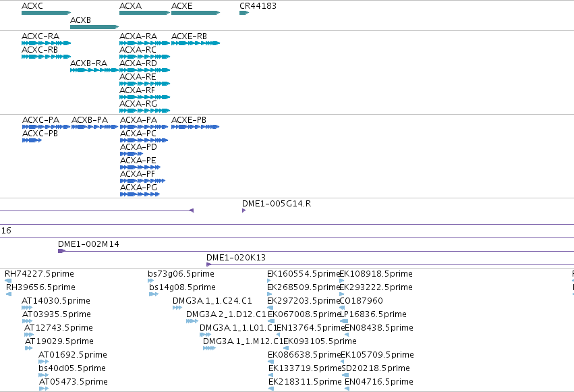Click cDNA DMG3A.1_1.C24.C1
This screenshot has width=574, height=392.
(177, 308)
